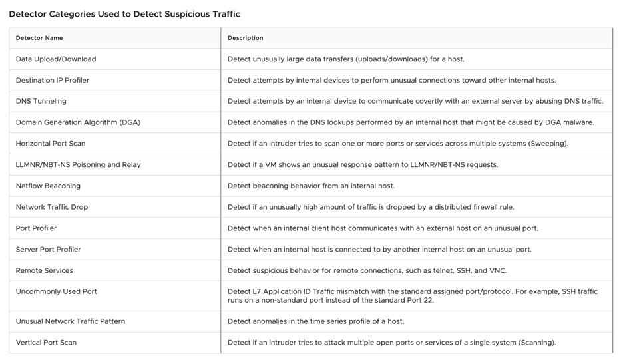Select the Data Upload/Download row name
This screenshot has width=623, height=364.
click(56, 59)
